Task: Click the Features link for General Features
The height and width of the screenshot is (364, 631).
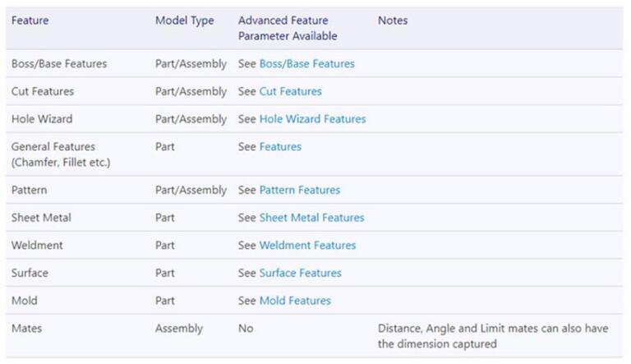Action: point(280,147)
